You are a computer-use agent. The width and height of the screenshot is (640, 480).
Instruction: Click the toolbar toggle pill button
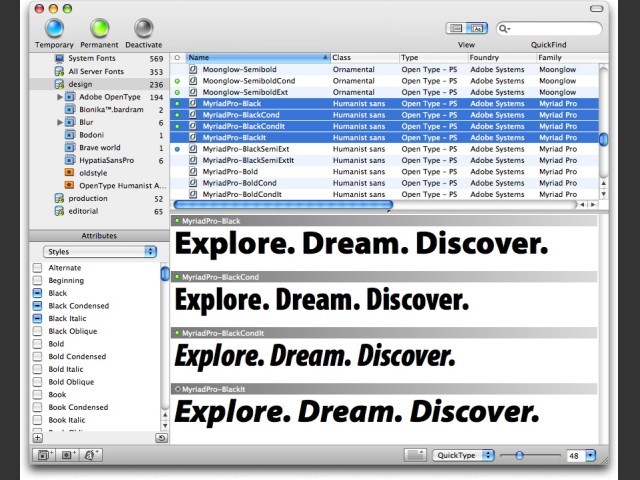596,9
